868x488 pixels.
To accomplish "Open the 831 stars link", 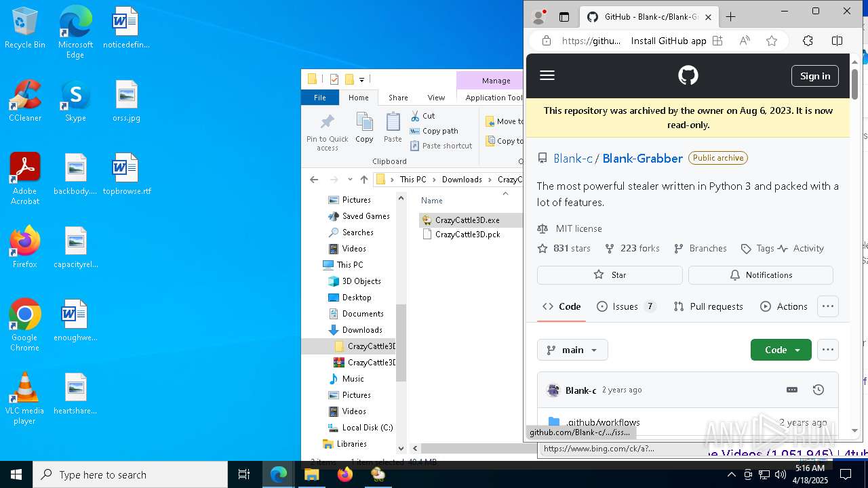I will [x=564, y=248].
